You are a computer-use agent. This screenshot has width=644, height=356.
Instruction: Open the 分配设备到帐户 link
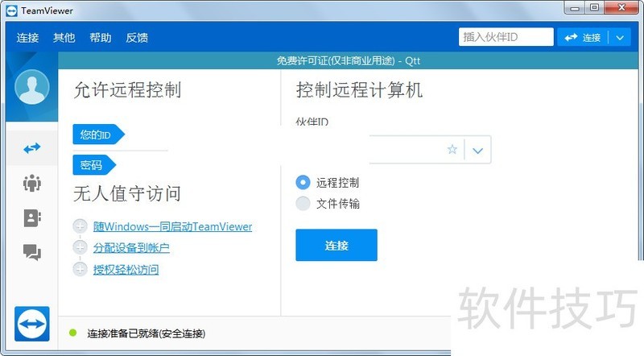[131, 248]
